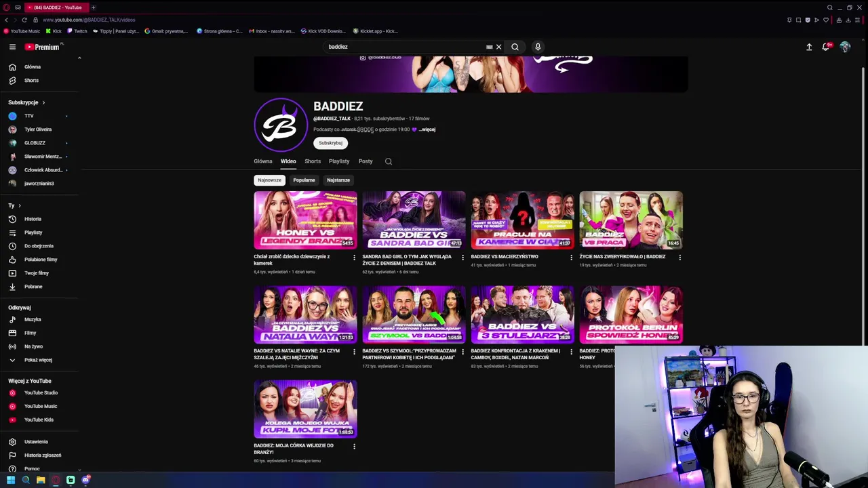
Task: Open the notifications bell
Action: click(826, 47)
